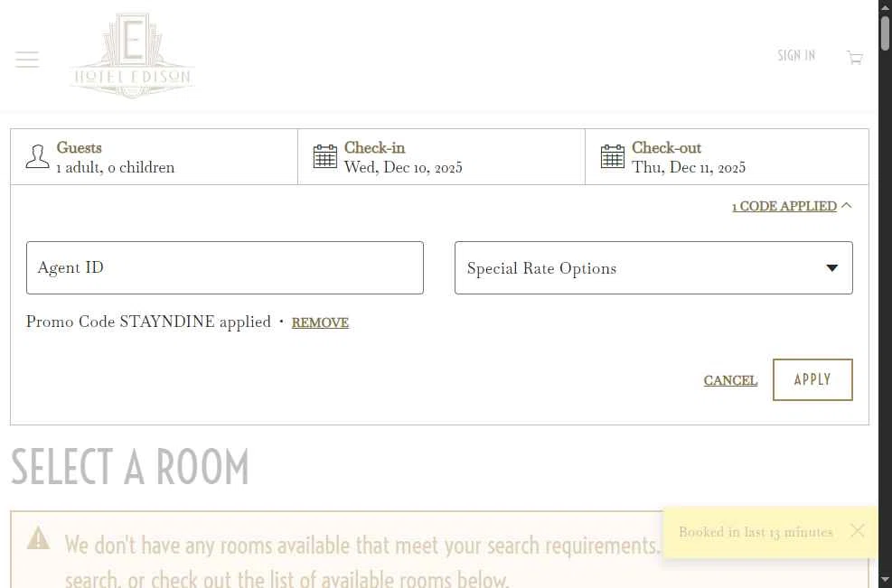
Task: Click the page vertical scrollbar thumb
Action: click(885, 33)
